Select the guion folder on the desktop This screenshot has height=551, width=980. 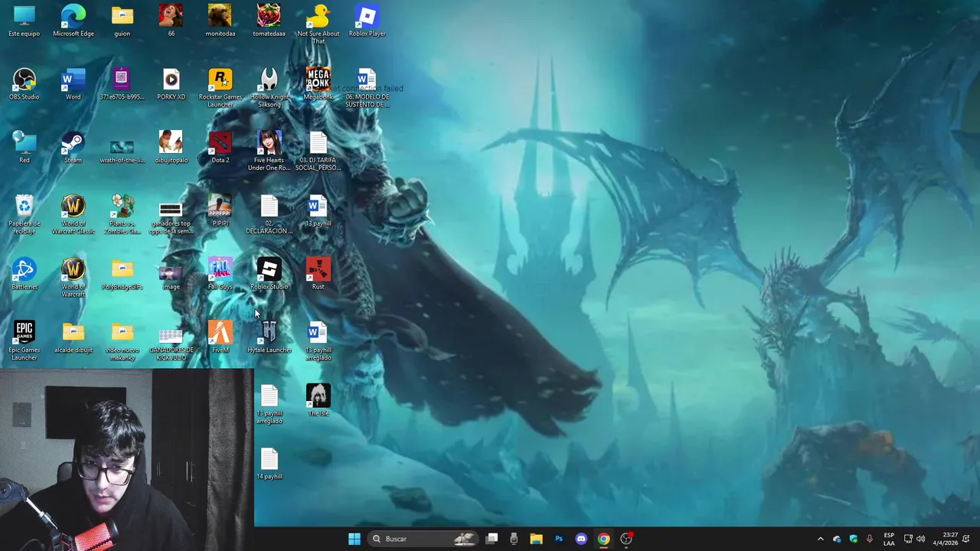click(x=122, y=21)
